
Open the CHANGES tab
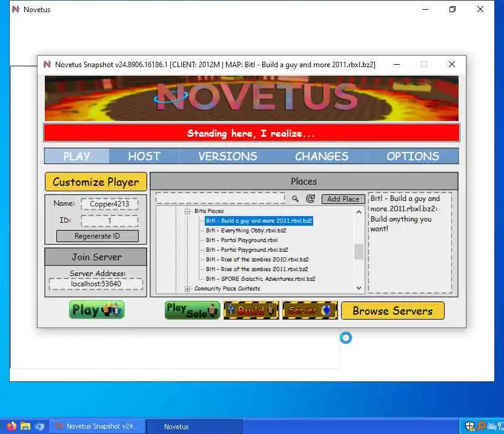coord(322,156)
